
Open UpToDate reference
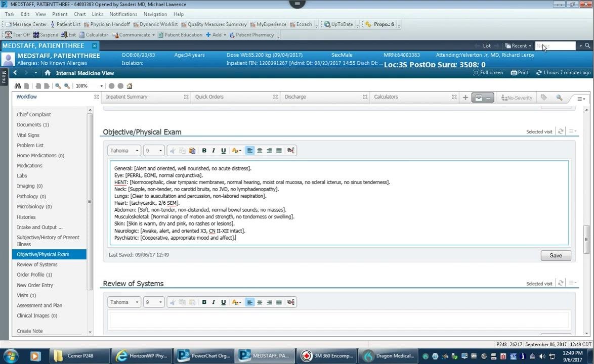click(338, 24)
